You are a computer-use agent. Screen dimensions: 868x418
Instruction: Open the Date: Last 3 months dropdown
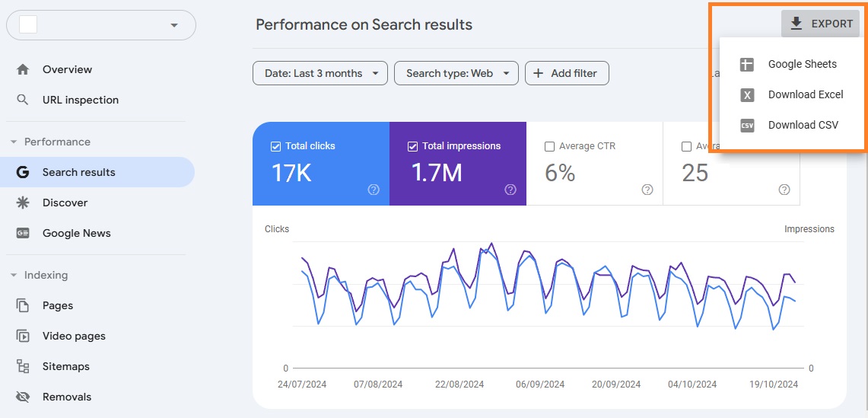pos(320,73)
